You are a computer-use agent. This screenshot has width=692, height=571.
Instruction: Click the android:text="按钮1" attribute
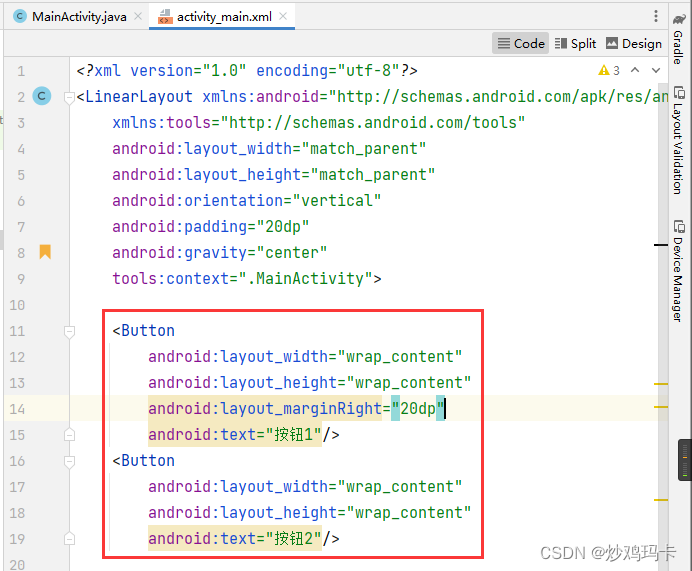tap(235, 434)
